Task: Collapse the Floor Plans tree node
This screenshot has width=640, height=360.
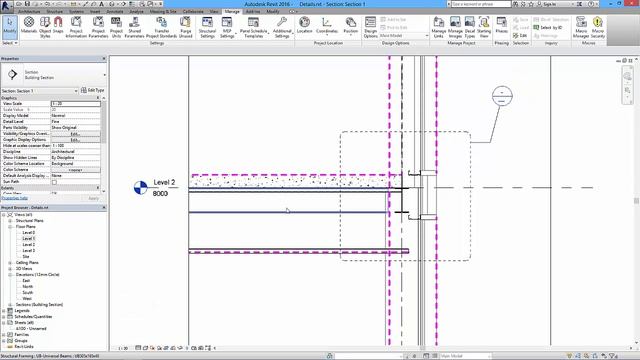Action: click(x=10, y=227)
